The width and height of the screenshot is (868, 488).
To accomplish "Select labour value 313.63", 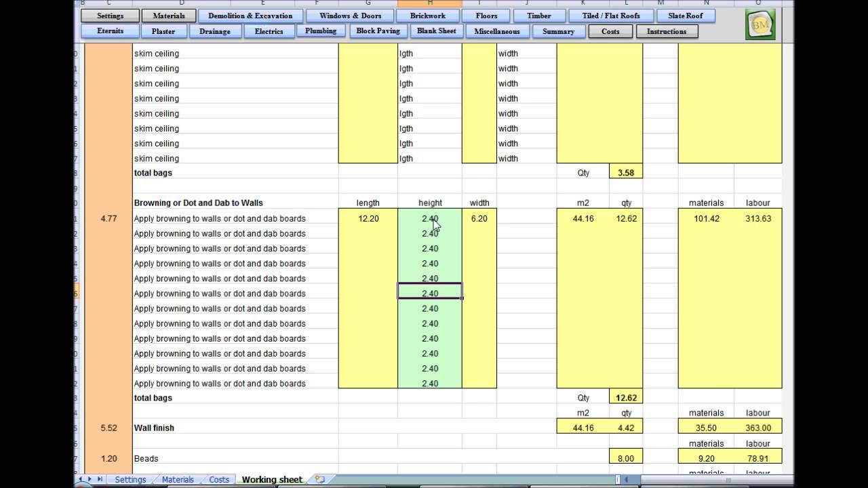I will 757,218.
